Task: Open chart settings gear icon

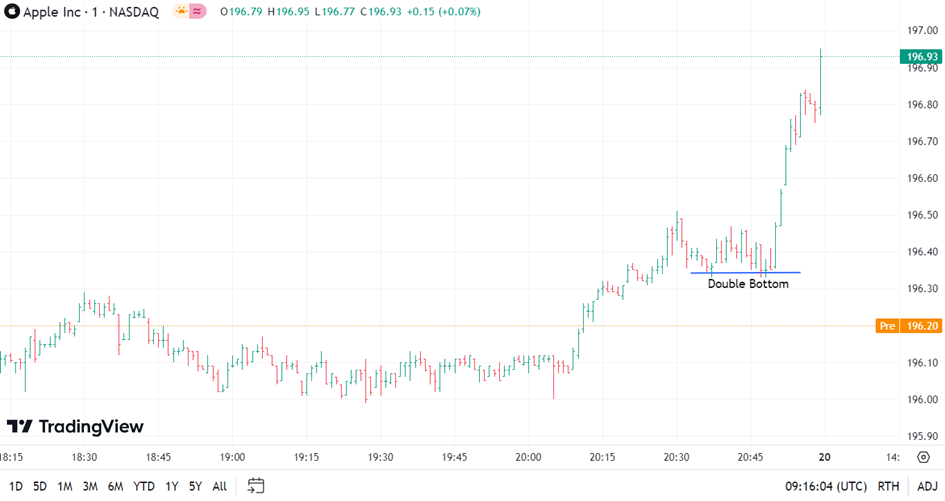Action: [922, 456]
